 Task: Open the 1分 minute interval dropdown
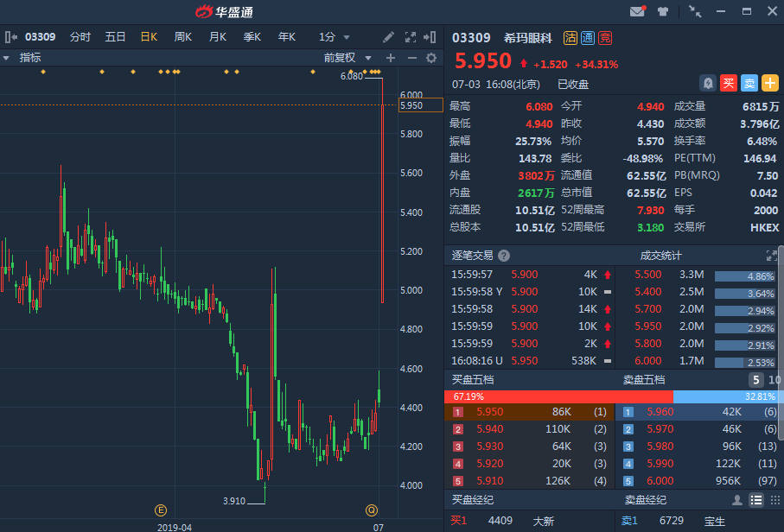(334, 37)
